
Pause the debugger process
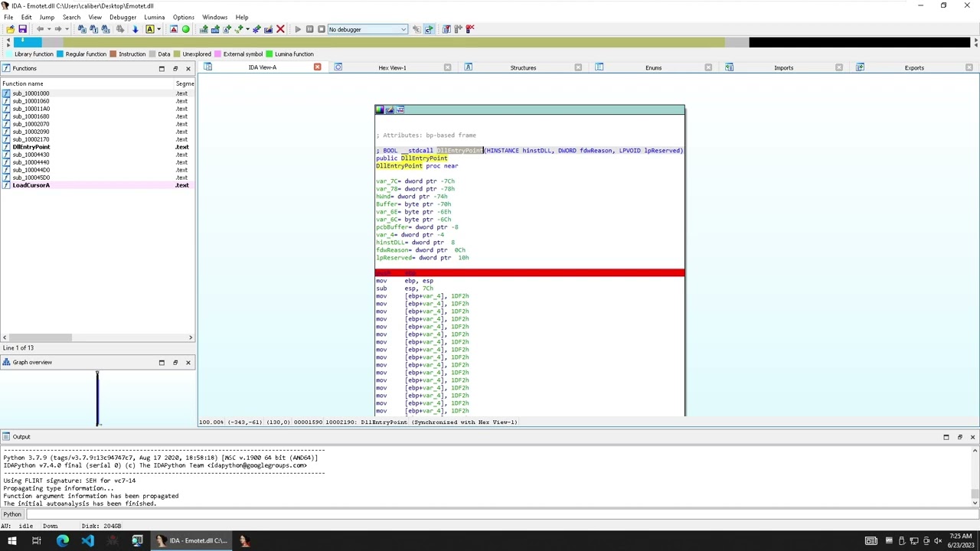coord(309,29)
